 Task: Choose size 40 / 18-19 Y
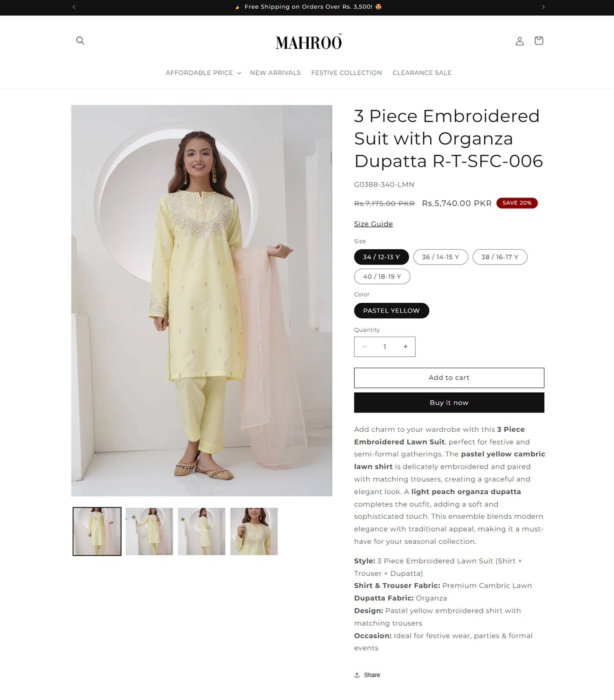382,276
